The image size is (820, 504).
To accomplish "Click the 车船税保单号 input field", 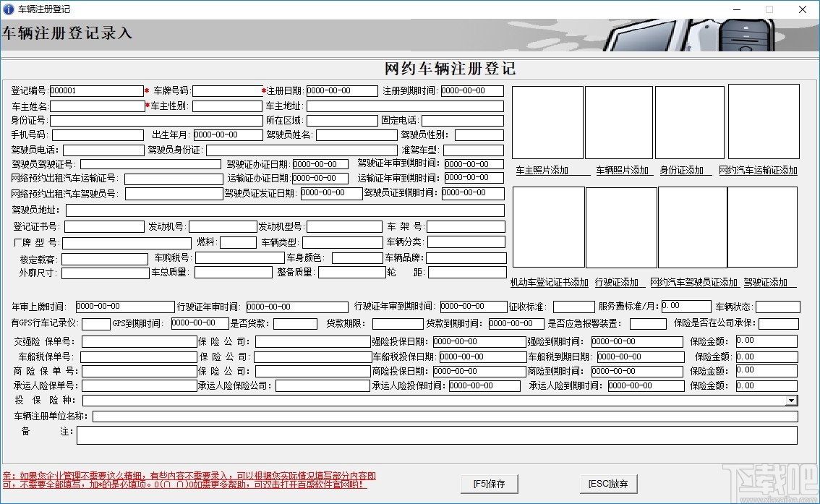I will point(139,357).
